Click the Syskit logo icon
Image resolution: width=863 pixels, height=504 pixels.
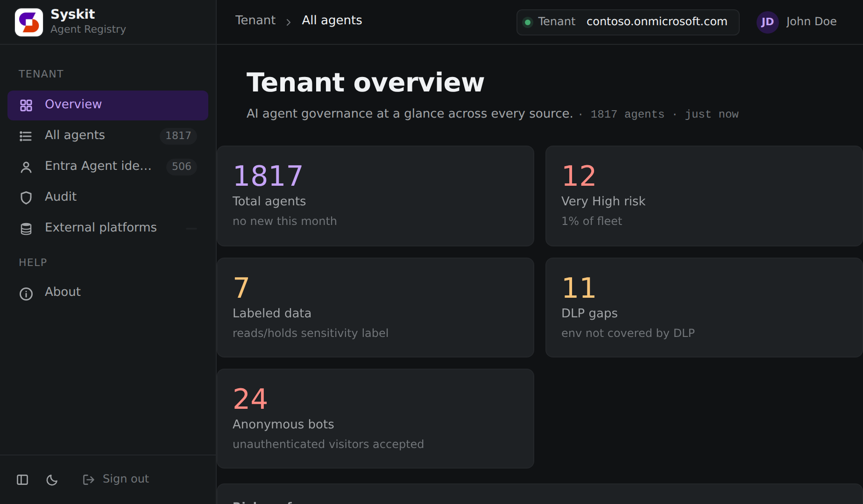pos(29,22)
